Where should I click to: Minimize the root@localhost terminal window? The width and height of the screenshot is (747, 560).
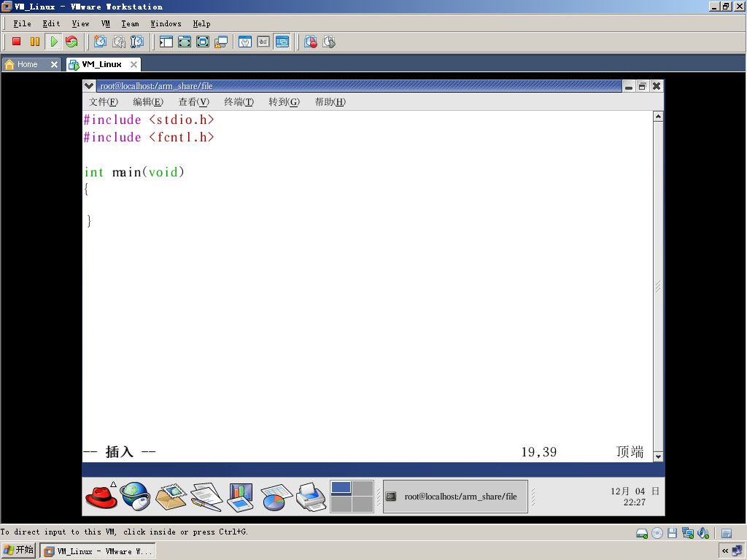click(x=629, y=86)
